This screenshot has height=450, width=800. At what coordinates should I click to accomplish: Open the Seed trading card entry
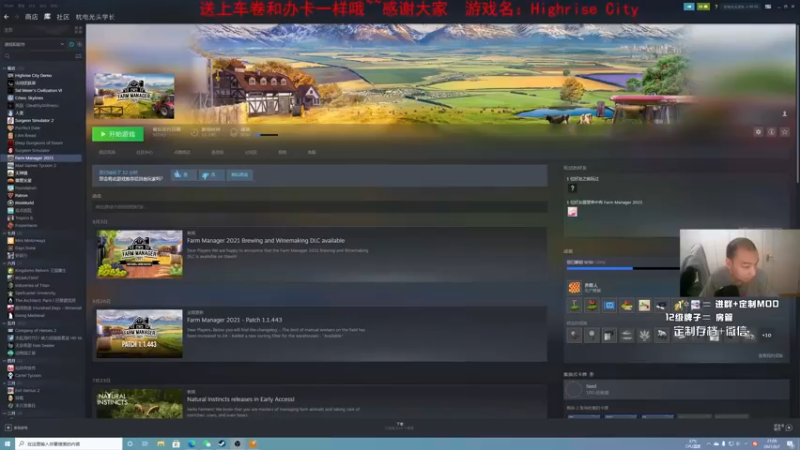pos(676,389)
